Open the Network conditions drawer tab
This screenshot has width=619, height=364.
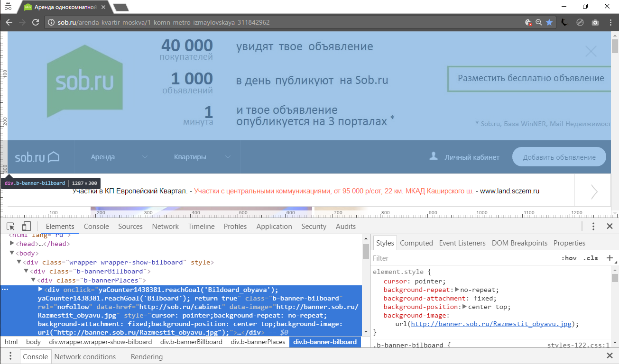(85, 356)
